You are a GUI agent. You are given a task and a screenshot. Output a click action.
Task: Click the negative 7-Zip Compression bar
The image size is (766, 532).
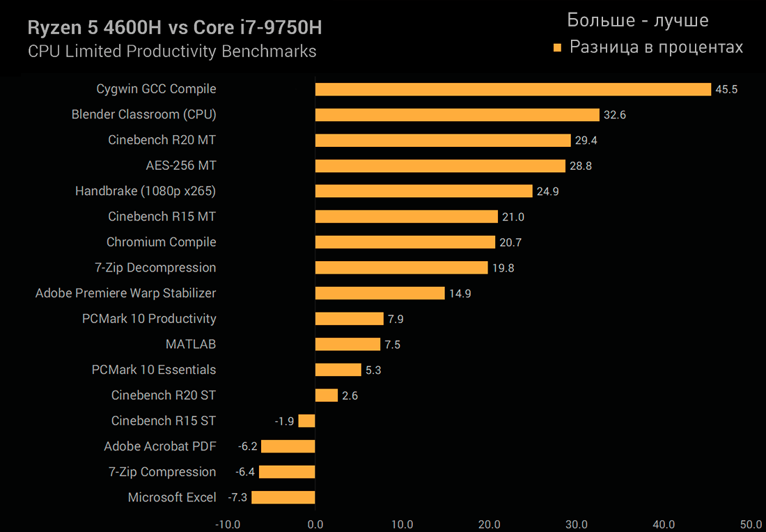(287, 471)
